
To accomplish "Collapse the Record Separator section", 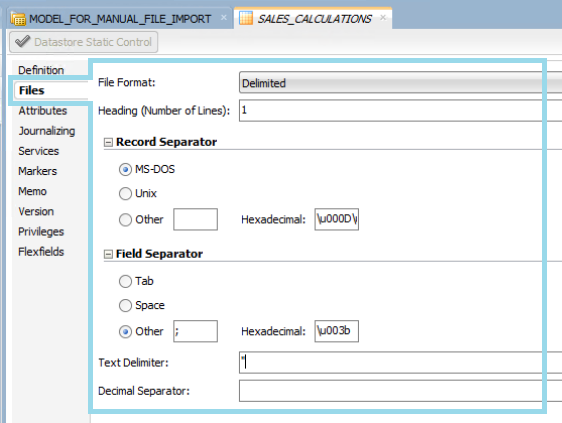I will (x=108, y=142).
